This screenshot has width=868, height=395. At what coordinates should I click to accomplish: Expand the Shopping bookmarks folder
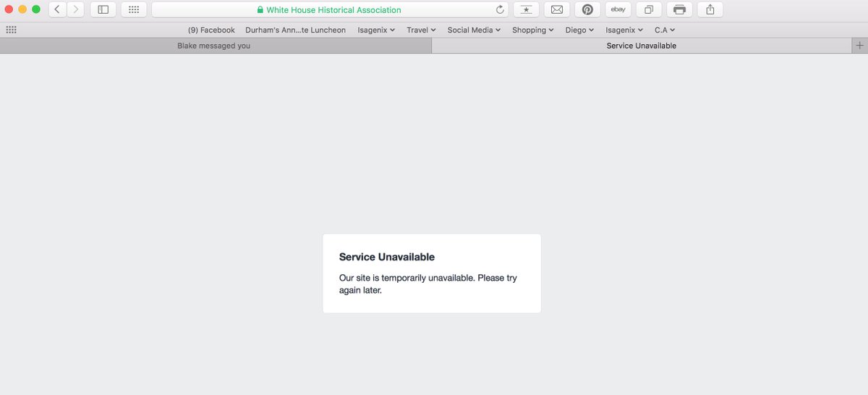[x=533, y=30]
